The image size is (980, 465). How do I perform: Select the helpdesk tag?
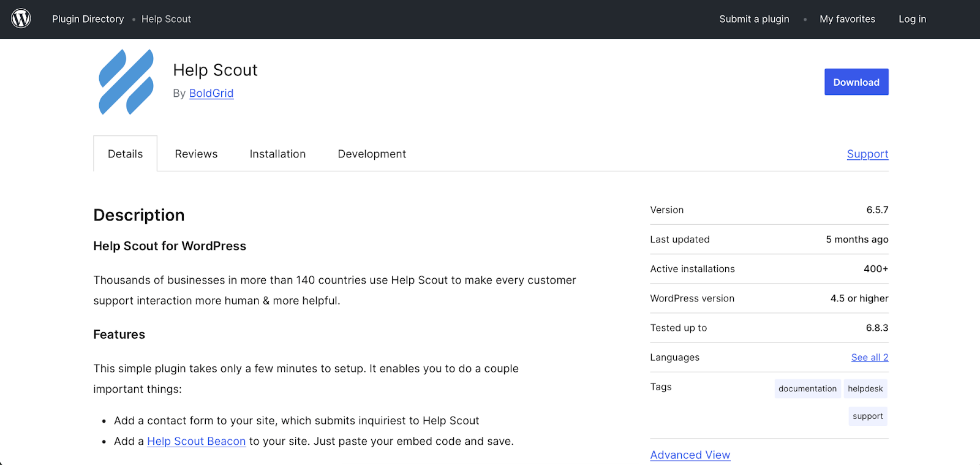point(865,388)
